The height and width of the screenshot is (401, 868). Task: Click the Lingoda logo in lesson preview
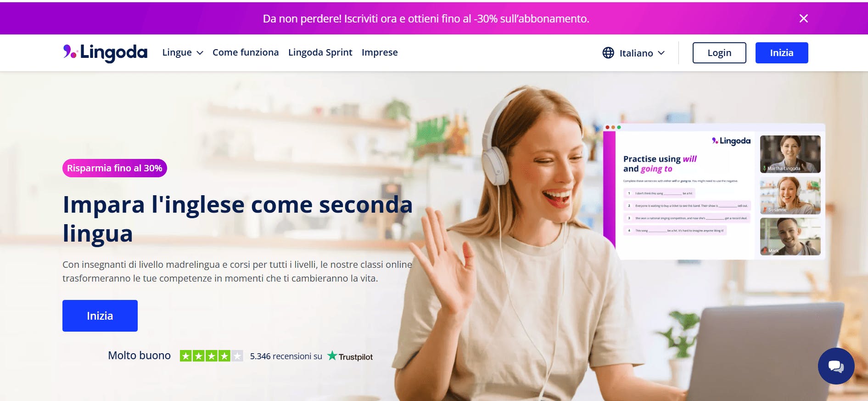(x=731, y=141)
